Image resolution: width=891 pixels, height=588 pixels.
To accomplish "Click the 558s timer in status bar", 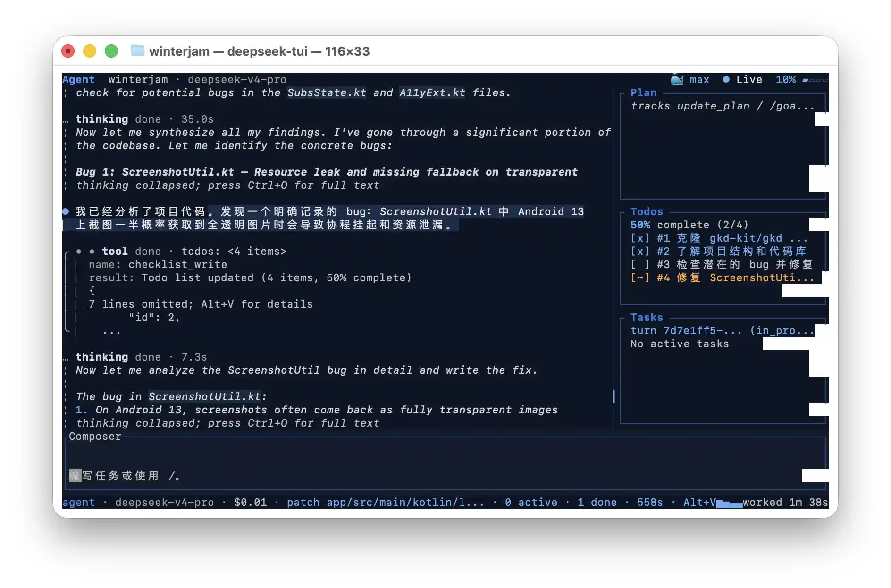I will pos(650,502).
